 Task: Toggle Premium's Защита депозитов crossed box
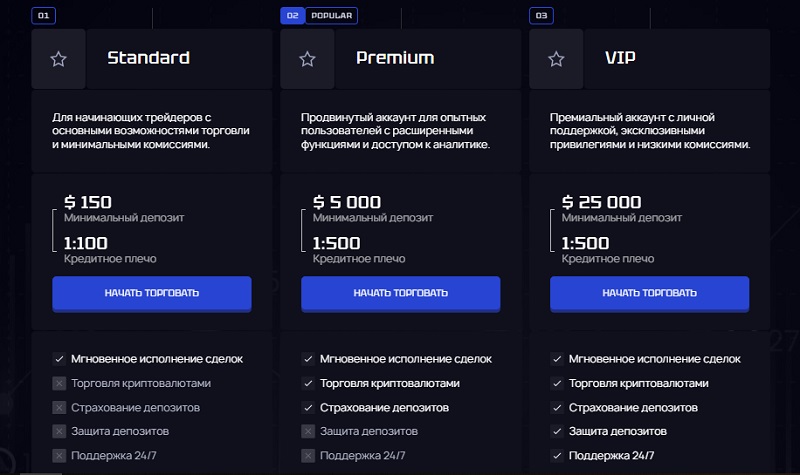(308, 431)
